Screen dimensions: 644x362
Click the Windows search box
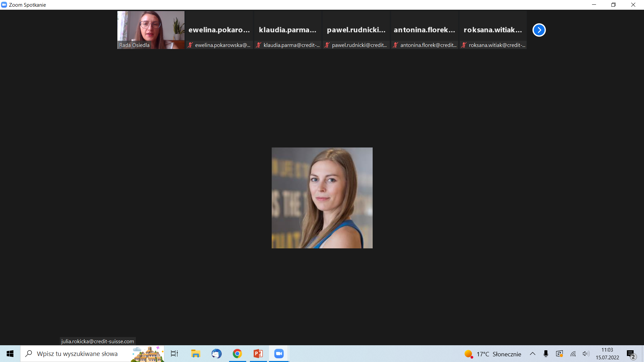(77, 354)
